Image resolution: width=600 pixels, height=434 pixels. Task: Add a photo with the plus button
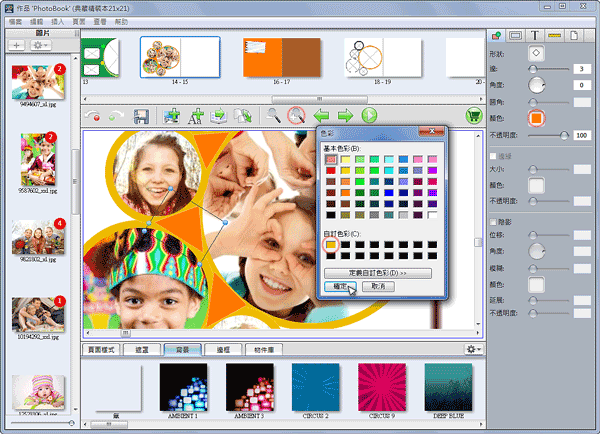click(x=16, y=45)
